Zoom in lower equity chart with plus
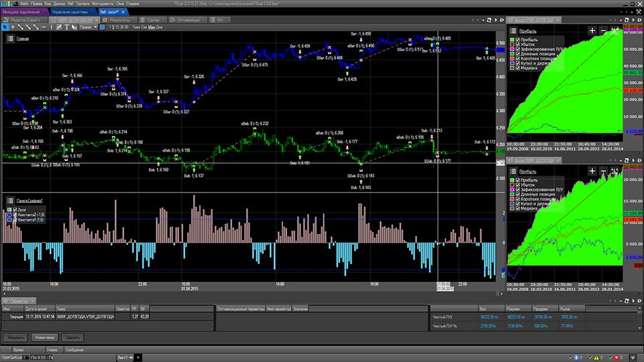This screenshot has width=644, height=362. tap(592, 171)
